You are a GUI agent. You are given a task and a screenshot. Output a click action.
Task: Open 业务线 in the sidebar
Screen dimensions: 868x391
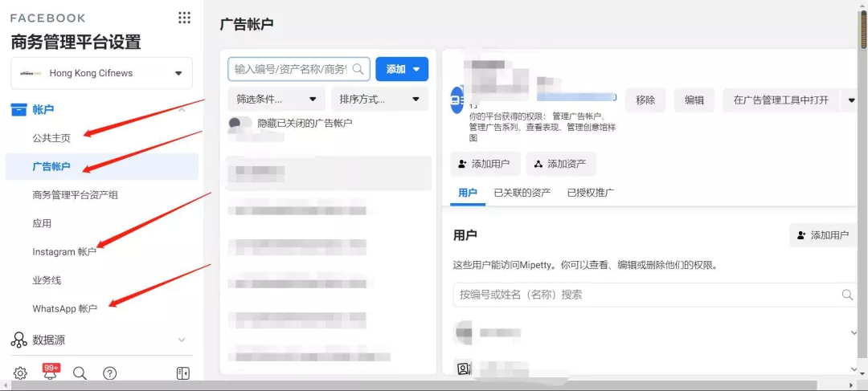point(47,280)
